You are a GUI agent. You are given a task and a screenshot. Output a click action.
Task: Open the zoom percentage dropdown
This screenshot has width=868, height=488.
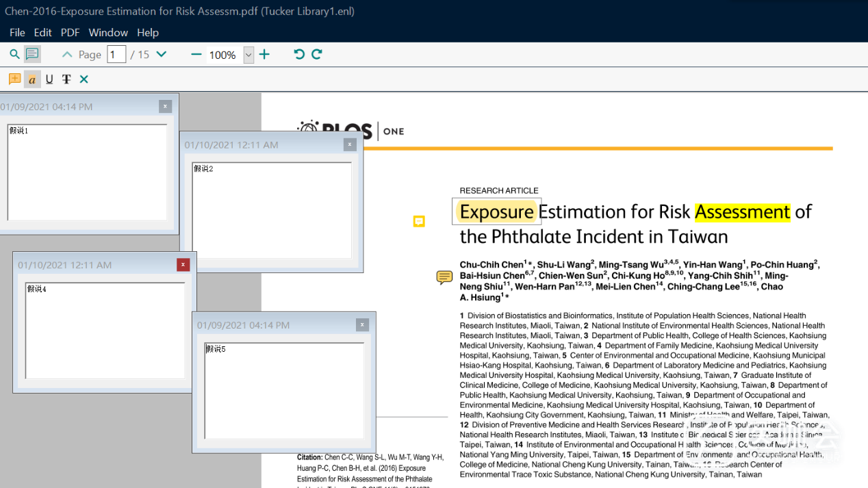coord(248,55)
